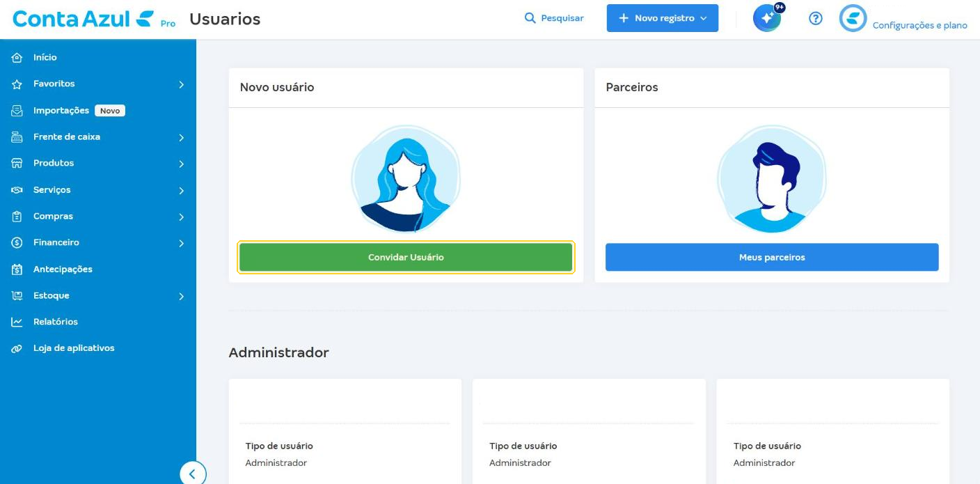980x484 pixels.
Task: Click the Meus parceiros button
Action: pos(772,257)
